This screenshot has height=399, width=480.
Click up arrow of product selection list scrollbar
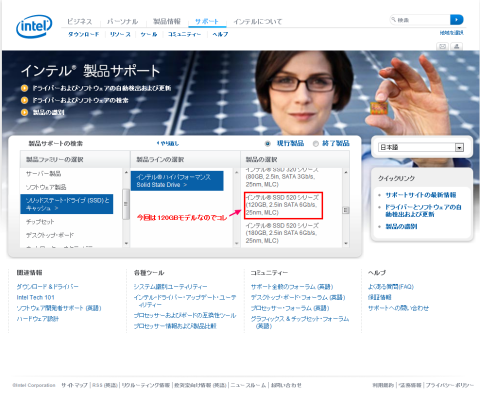coord(346,172)
